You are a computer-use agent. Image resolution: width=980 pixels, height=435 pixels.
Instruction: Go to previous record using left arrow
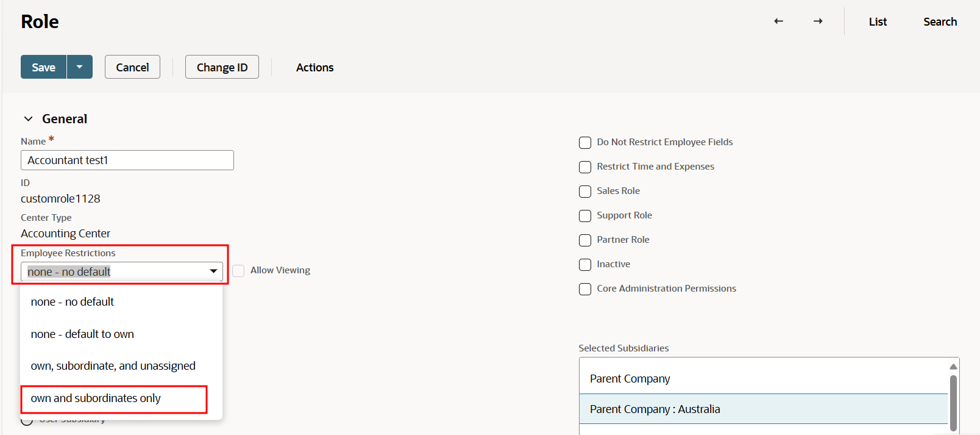pos(778,21)
